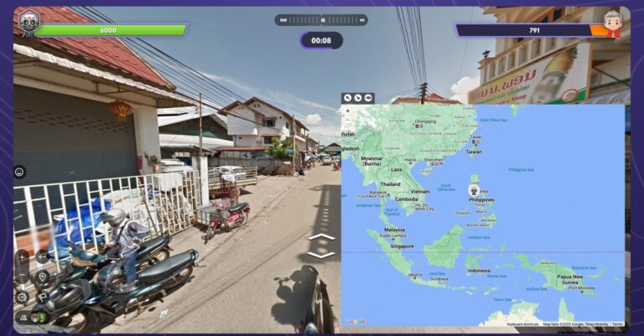
Task: Zoom in the street view
Action: pyautogui.click(x=22, y=257)
